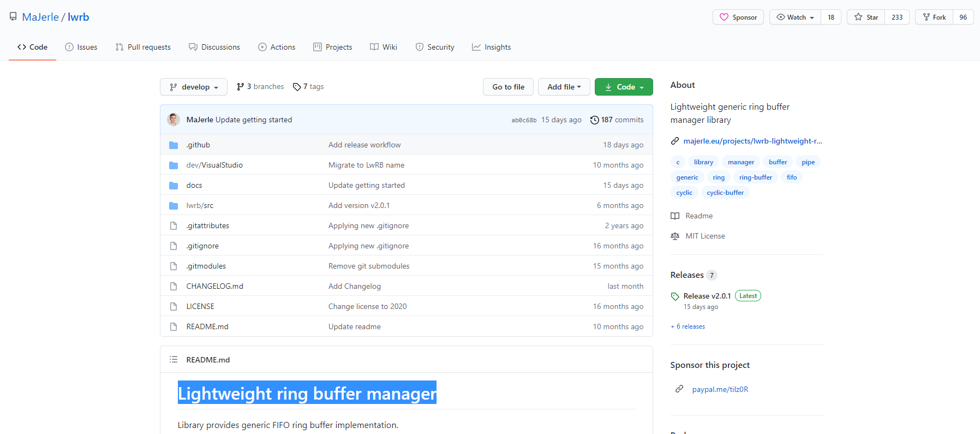This screenshot has height=434, width=980.
Task: Click the .github folder icon
Action: (174, 145)
